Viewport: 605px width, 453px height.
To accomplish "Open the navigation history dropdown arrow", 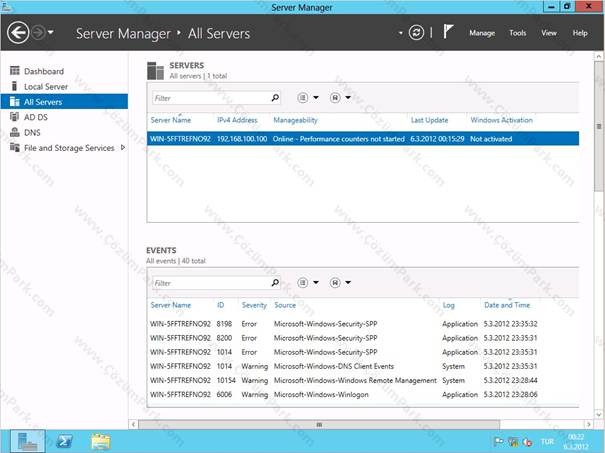I will pyautogui.click(x=51, y=33).
